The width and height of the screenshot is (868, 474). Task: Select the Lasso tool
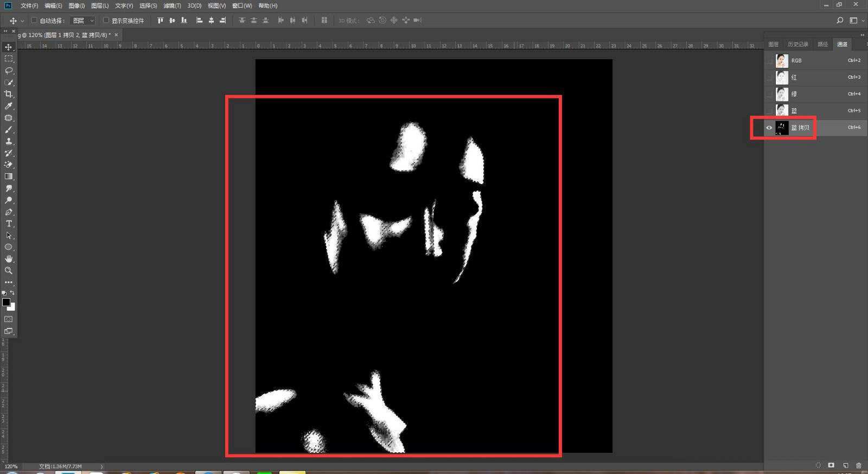coord(9,71)
